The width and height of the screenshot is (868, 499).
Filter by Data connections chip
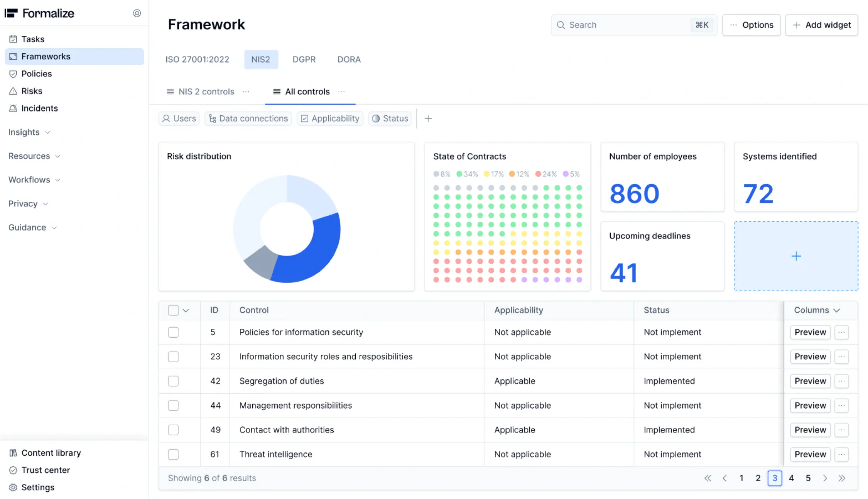click(248, 118)
